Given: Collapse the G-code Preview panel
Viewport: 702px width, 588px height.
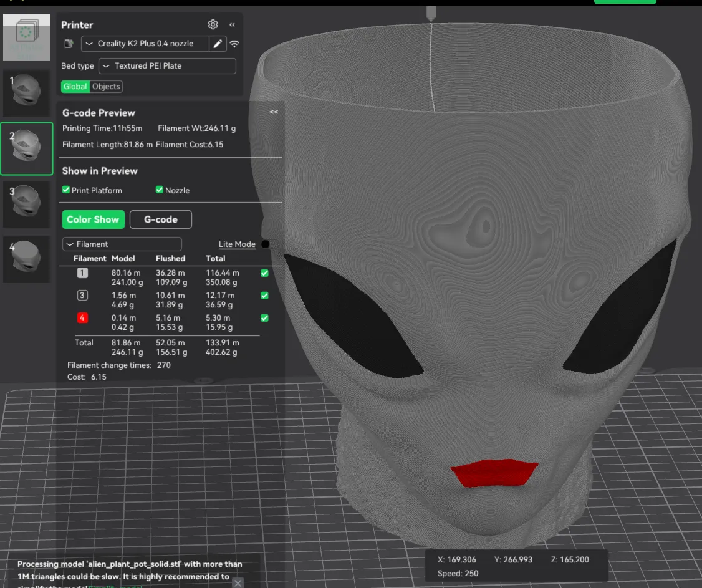Looking at the screenshot, I should click(274, 112).
